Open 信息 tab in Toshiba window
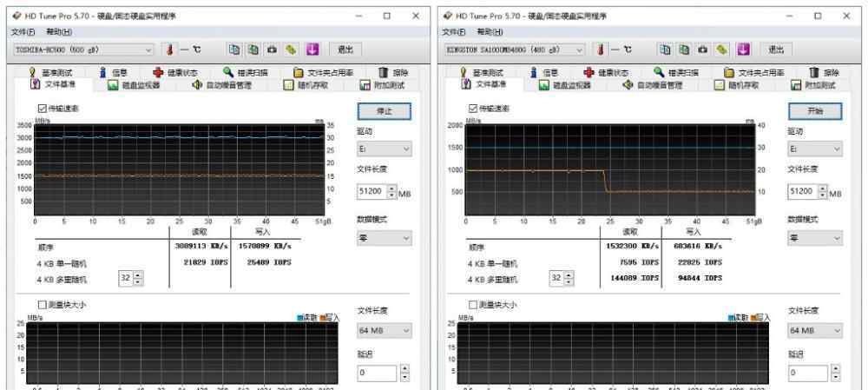Screen dimensions: 868x390 (x=113, y=73)
